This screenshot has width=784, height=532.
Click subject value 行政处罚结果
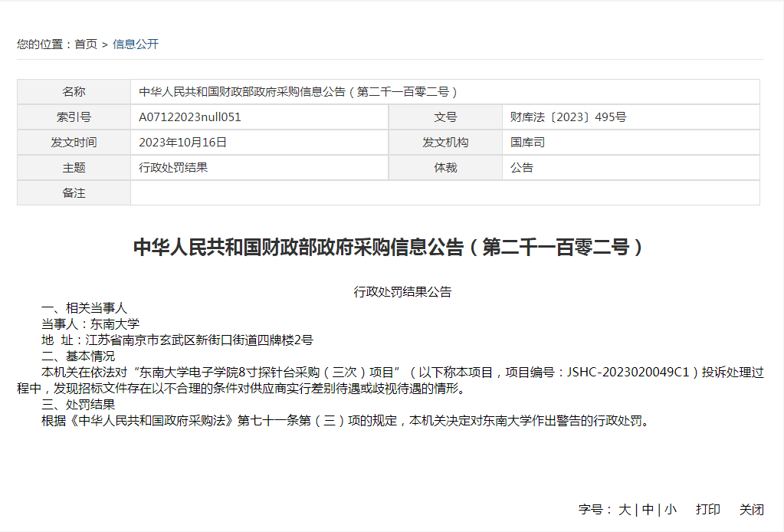[173, 168]
